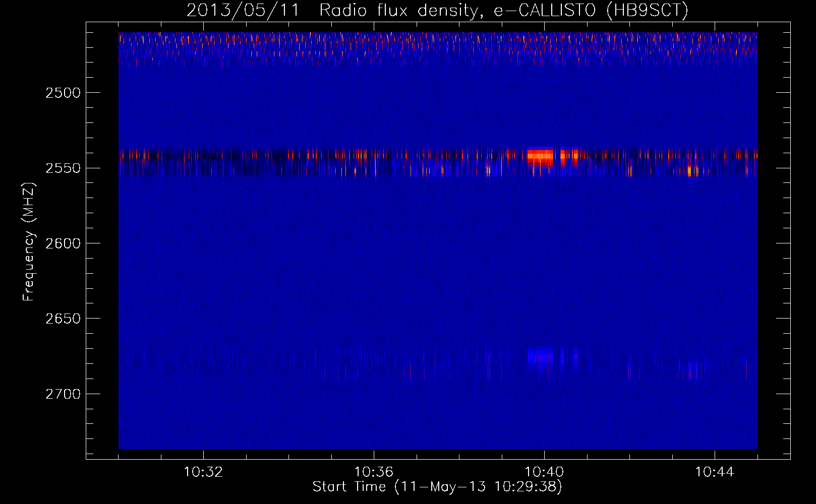Click the faint blue burst near 2675 MHz
816x504 pixels.
pos(541,357)
